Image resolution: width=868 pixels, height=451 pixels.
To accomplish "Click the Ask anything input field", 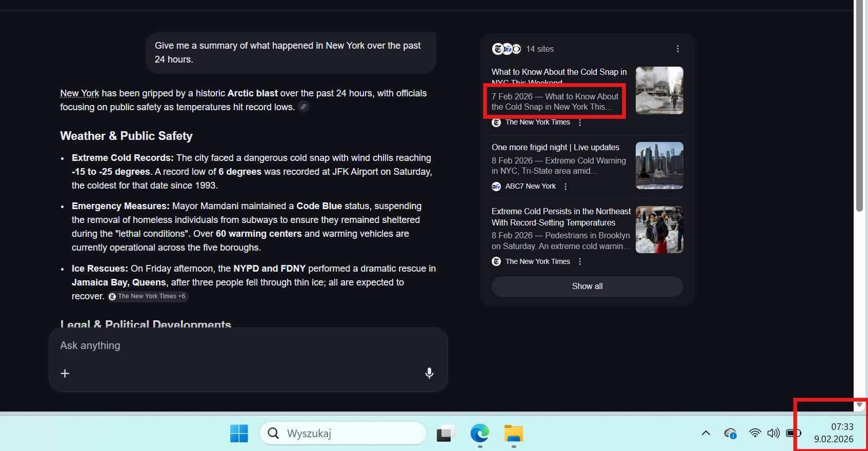I will (246, 345).
